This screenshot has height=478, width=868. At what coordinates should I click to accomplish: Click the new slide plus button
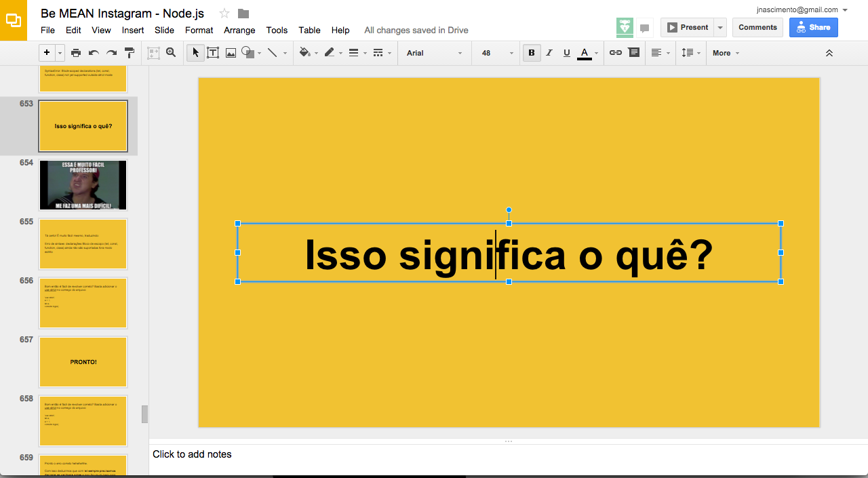(x=47, y=53)
